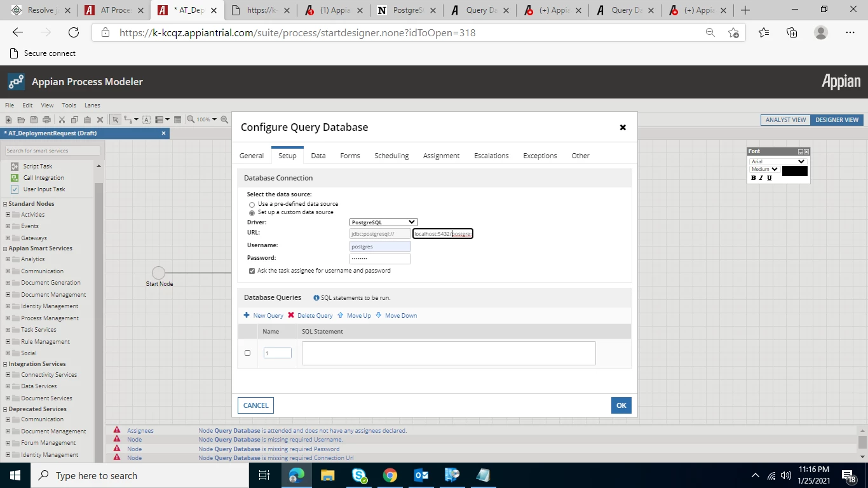This screenshot has width=868, height=488.
Task: Toggle italic in the Font panel
Action: click(761, 178)
